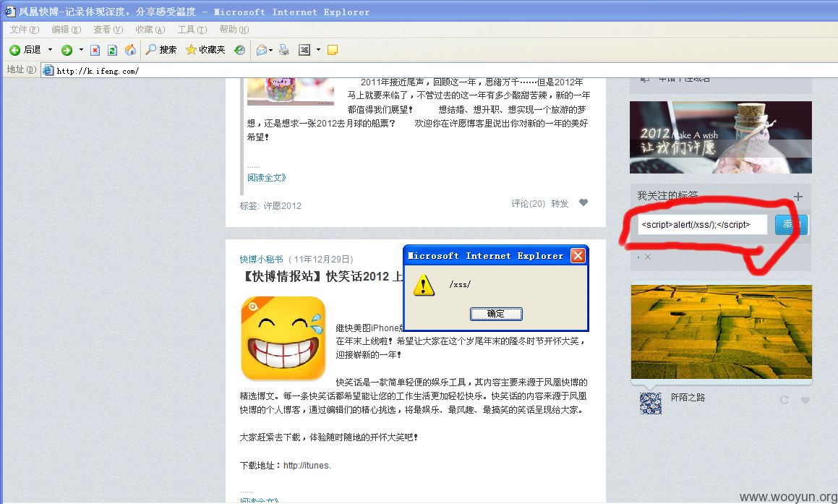Click the Edit page toolbar icon
Screen dimensions: 838x504
tap(304, 50)
